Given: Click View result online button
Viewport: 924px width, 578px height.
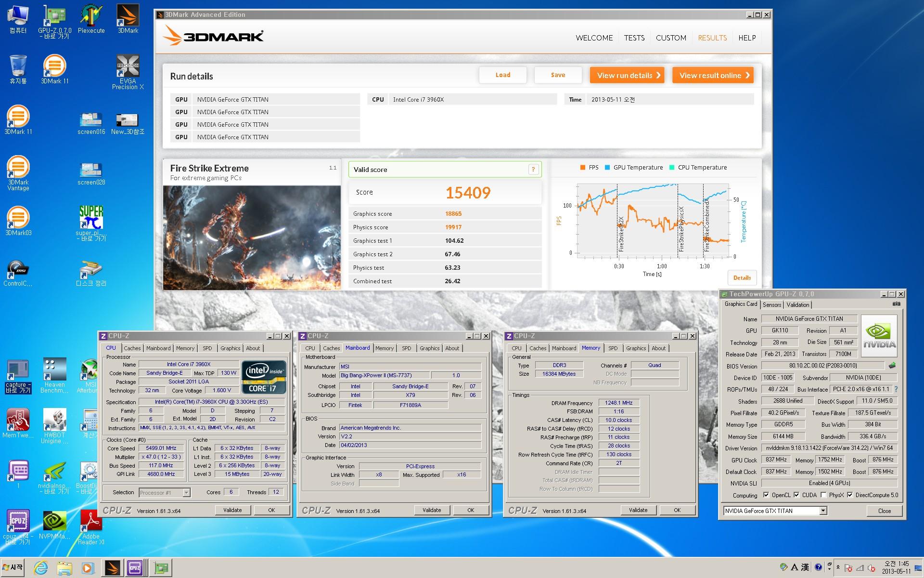Looking at the screenshot, I should (x=713, y=75).
